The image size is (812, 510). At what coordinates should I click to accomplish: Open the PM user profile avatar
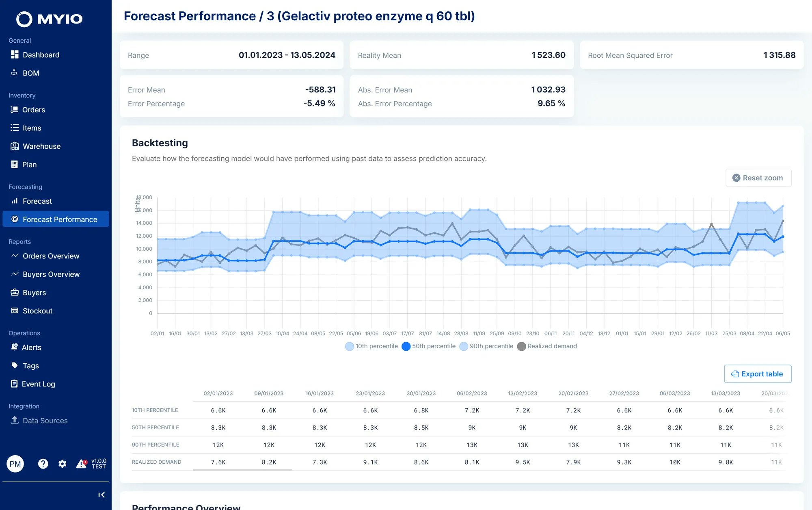[x=15, y=464]
